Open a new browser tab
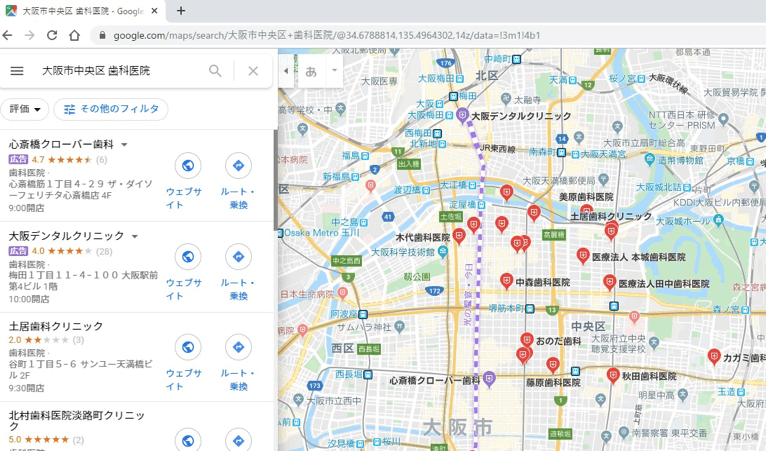This screenshot has width=766, height=451. tap(181, 11)
